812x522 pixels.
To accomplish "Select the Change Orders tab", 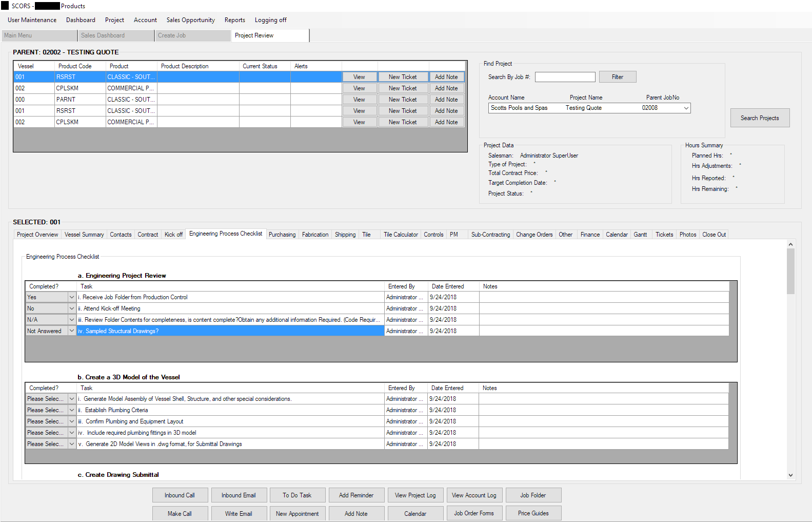I will (534, 235).
